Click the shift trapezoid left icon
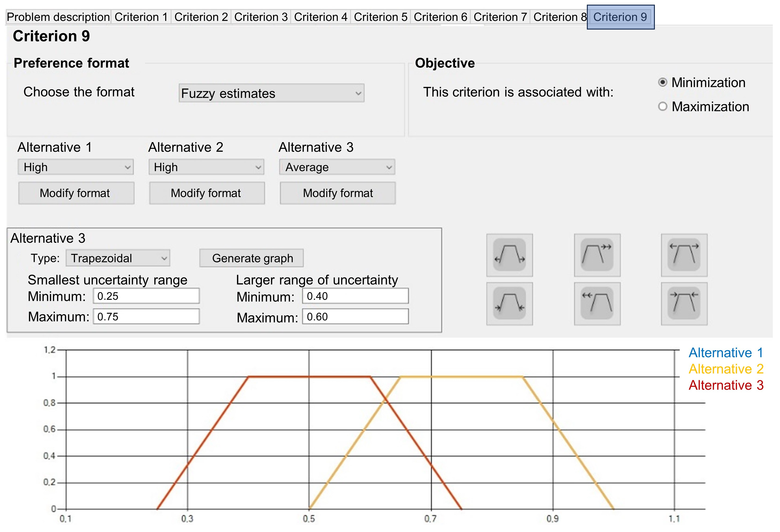Screen dimensions: 780x532 pos(597,304)
